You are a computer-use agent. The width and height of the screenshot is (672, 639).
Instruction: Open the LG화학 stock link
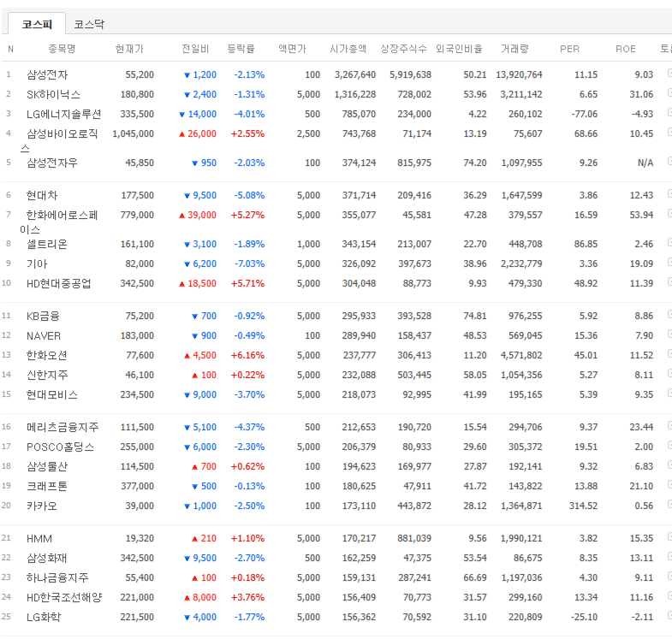point(44,618)
